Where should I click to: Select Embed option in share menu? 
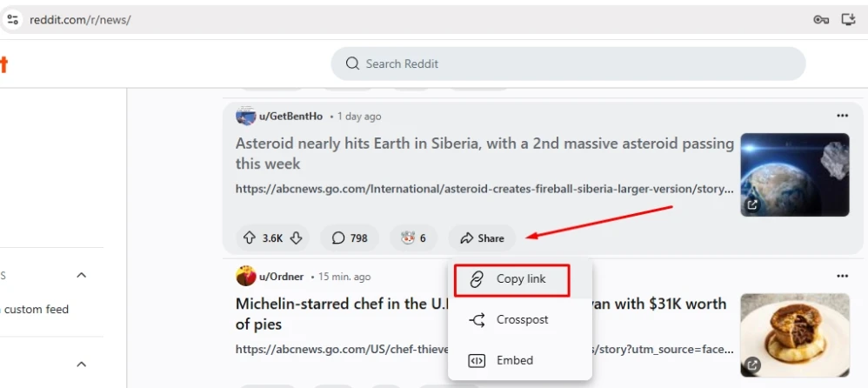[x=511, y=360]
